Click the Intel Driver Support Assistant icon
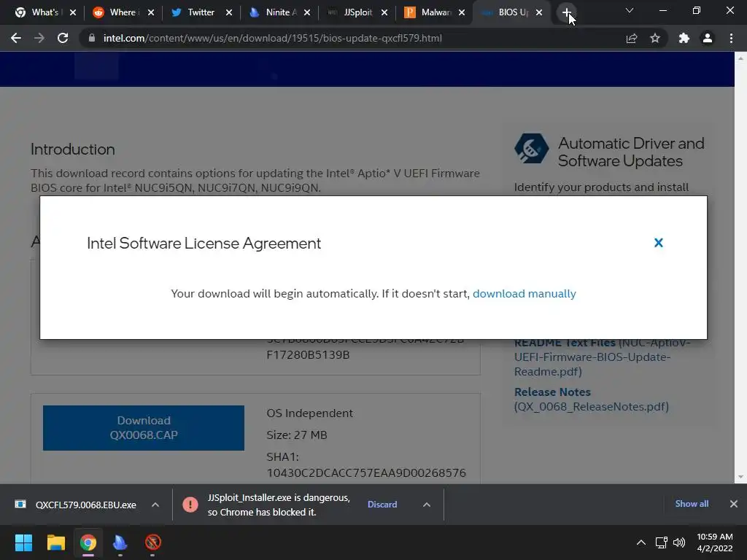Viewport: 747px width, 560px height. click(531, 148)
